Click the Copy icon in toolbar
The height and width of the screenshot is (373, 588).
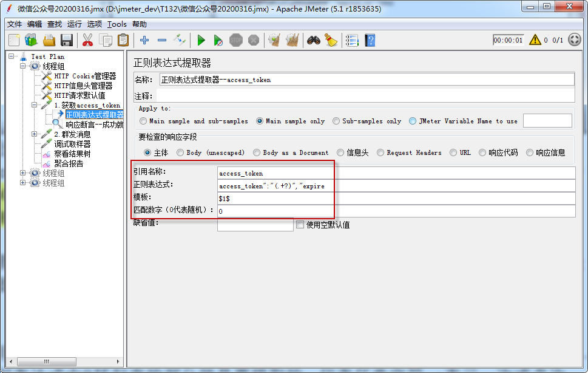pos(106,40)
